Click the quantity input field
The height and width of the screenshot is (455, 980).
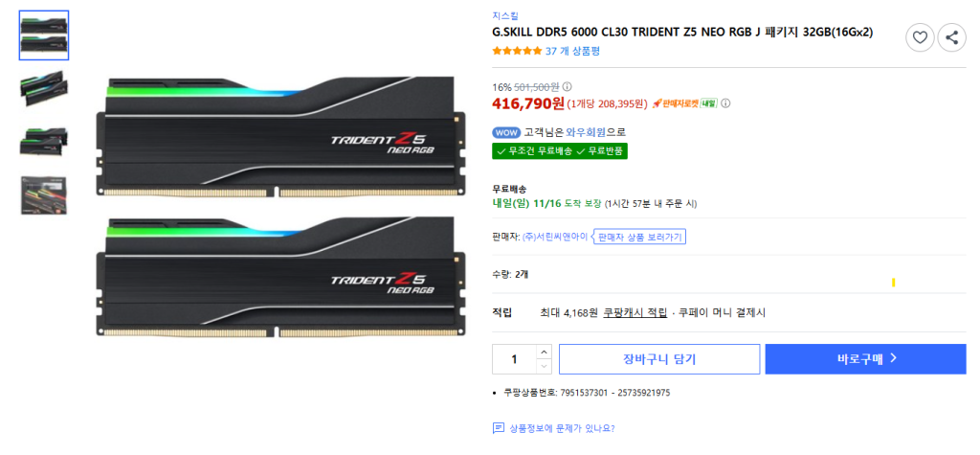click(514, 359)
